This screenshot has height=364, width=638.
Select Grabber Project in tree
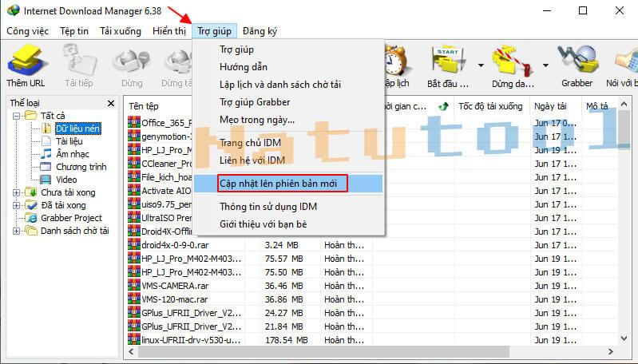tap(71, 218)
